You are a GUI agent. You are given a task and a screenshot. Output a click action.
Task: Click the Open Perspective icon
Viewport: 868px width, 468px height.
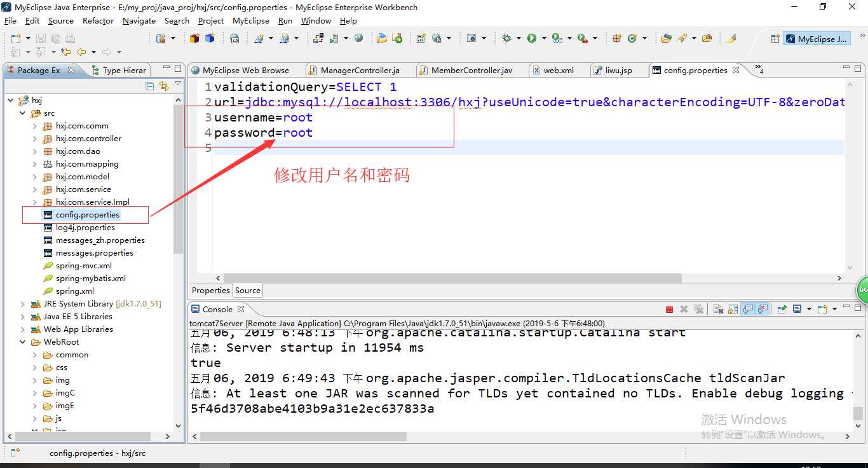coord(775,39)
